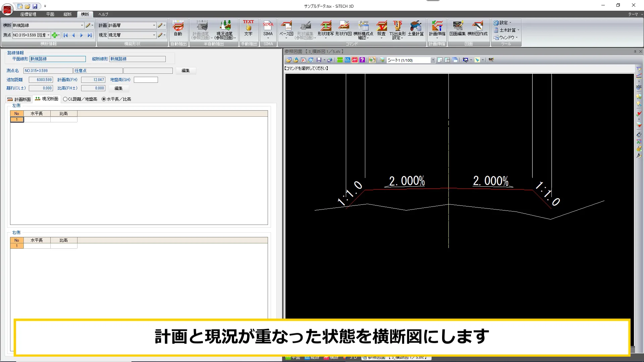The height and width of the screenshot is (362, 644).
Task: Select the 現況断面 tab
Action: 47,99
